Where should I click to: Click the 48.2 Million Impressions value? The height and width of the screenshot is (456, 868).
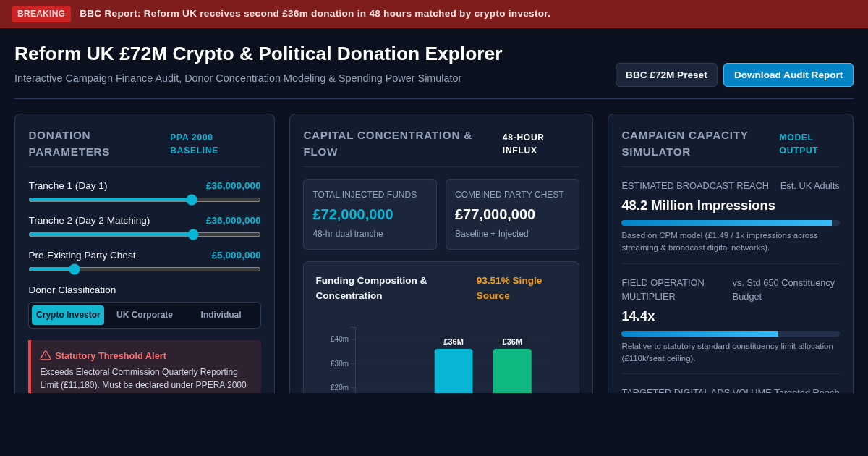[698, 206]
